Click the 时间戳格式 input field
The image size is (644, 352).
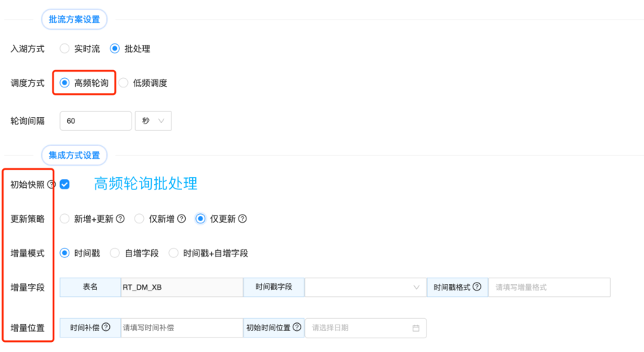point(549,287)
